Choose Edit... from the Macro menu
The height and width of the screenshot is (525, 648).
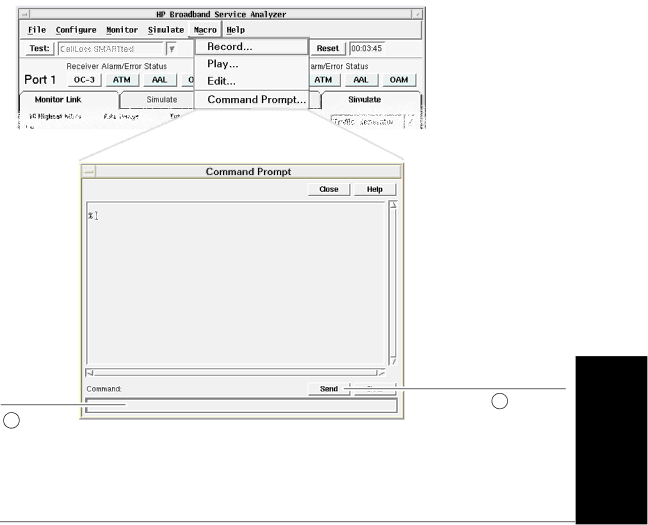pos(252,81)
